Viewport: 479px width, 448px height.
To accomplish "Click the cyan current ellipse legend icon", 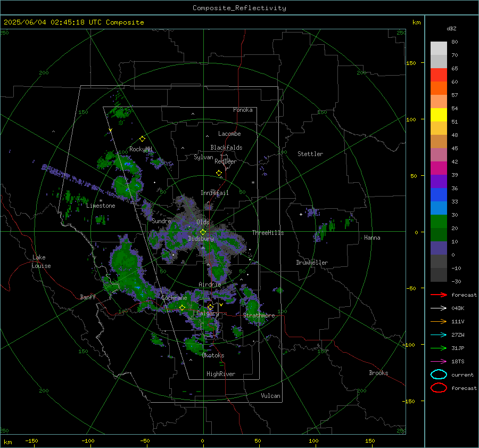I will pyautogui.click(x=439, y=374).
